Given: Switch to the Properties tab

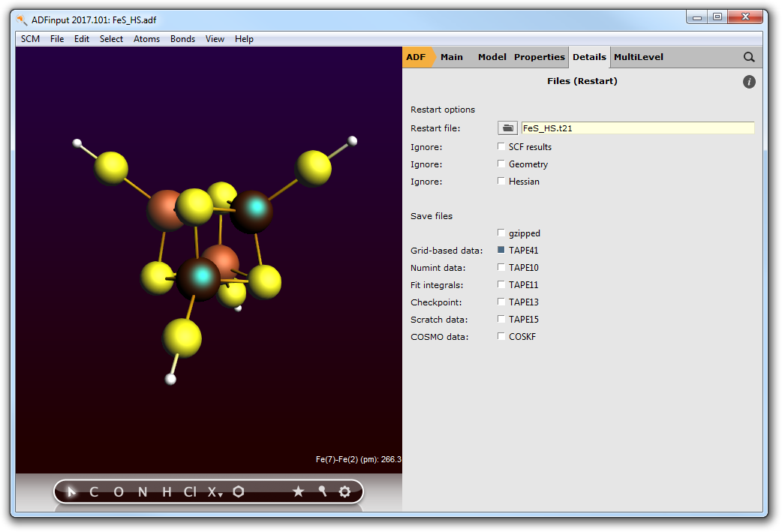Looking at the screenshot, I should coord(539,57).
